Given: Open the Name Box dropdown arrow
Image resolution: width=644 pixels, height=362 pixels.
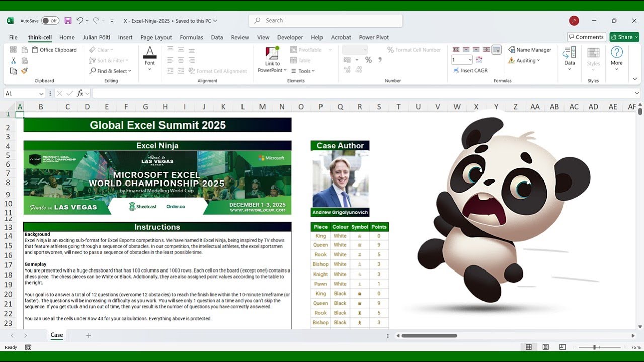Looking at the screenshot, I should point(41,94).
